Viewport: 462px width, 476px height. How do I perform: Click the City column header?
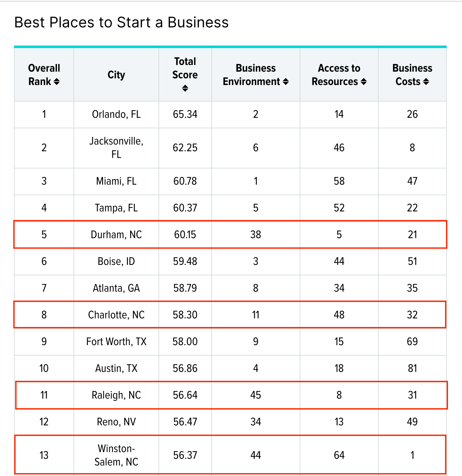pos(116,75)
